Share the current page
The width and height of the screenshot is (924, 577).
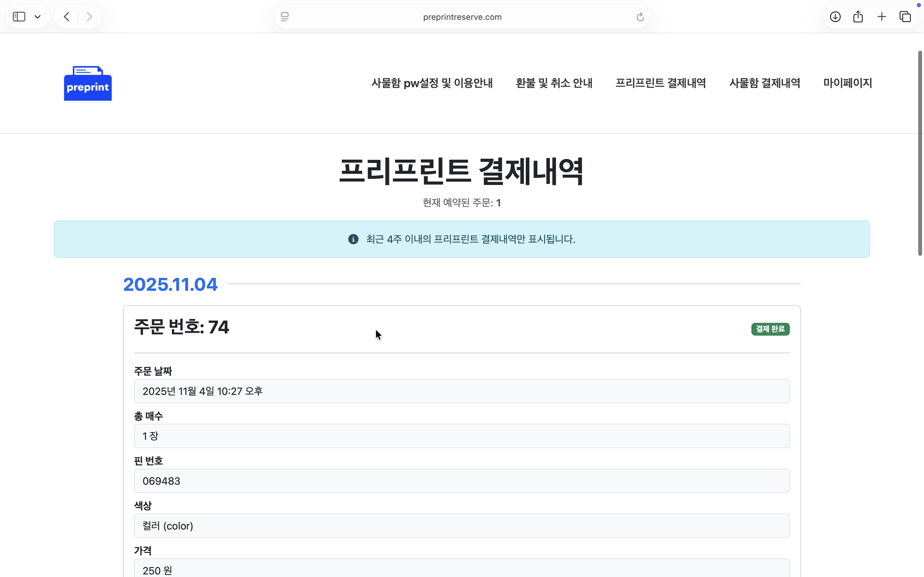858,16
